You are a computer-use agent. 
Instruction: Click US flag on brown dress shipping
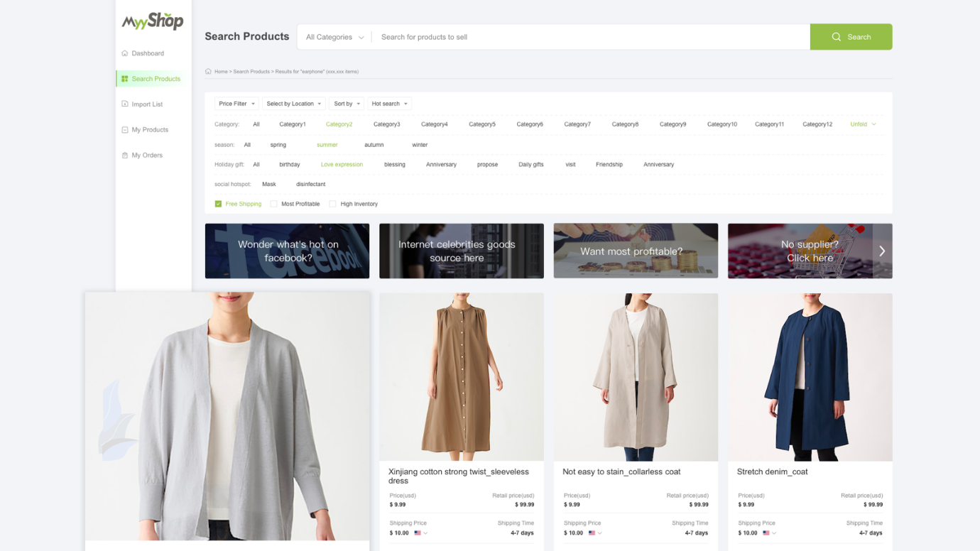(x=418, y=533)
